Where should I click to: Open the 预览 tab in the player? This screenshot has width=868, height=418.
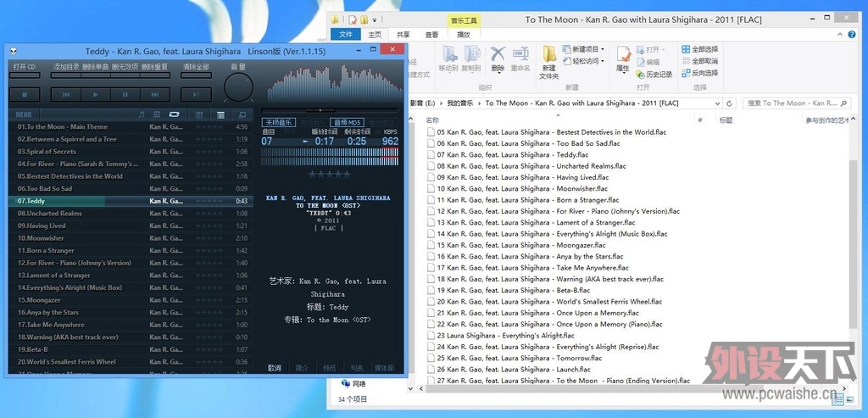click(x=330, y=368)
